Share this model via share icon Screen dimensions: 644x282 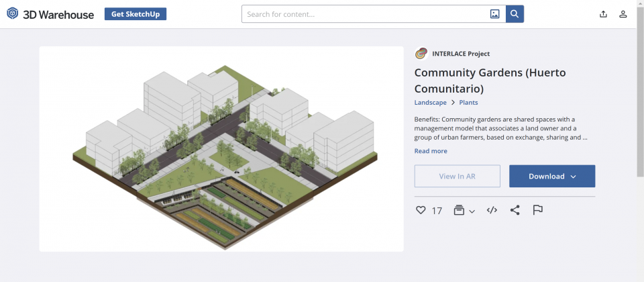515,210
